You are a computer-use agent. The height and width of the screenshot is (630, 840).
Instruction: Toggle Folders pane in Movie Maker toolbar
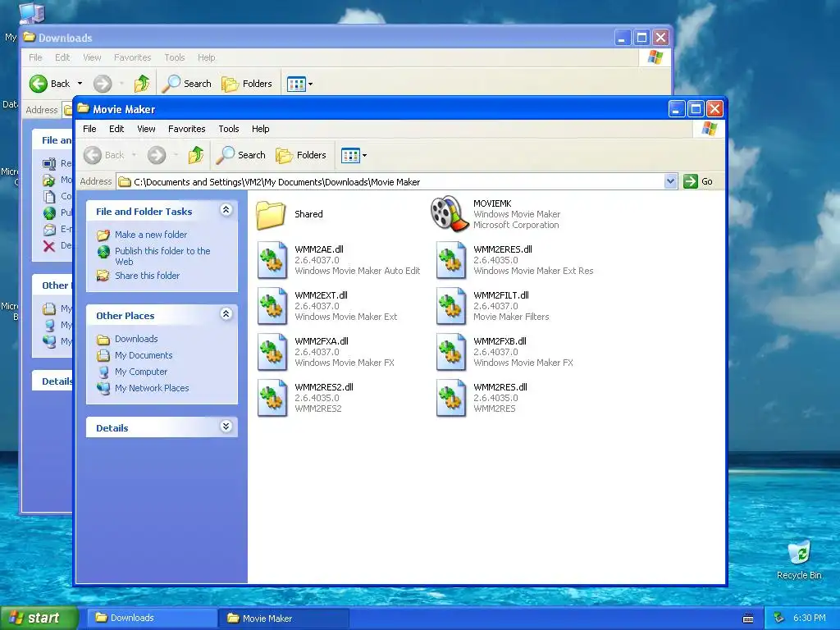(x=301, y=155)
